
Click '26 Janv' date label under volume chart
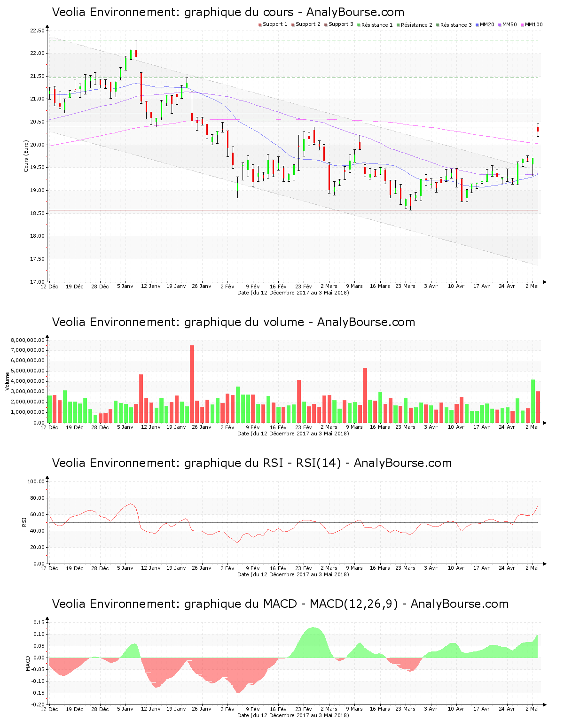[202, 427]
